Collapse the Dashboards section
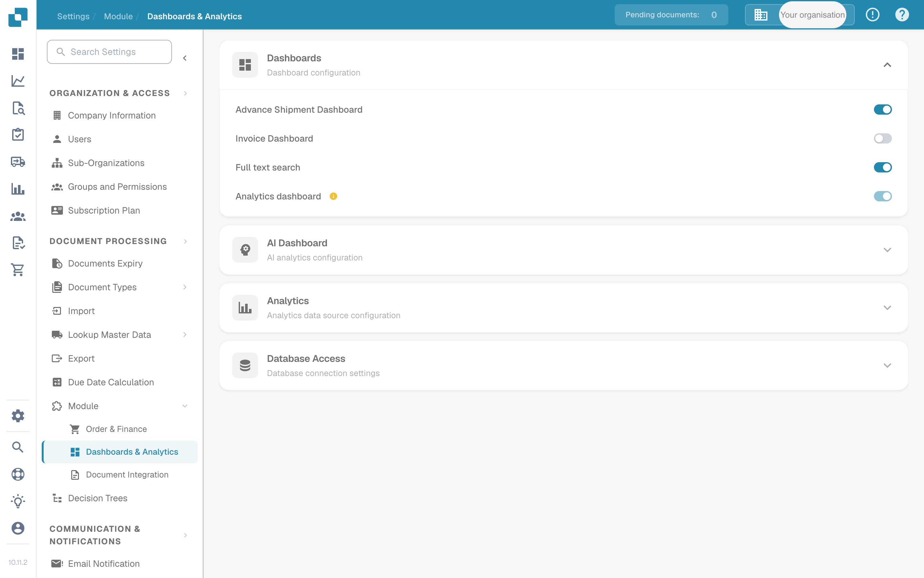This screenshot has width=924, height=578. coord(887,65)
